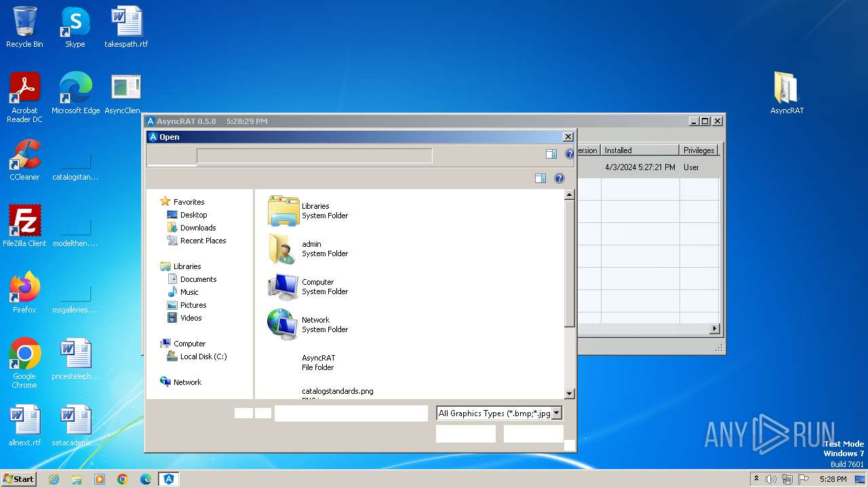Go to Downloads under Favorites
The image size is (868, 488).
192,228
